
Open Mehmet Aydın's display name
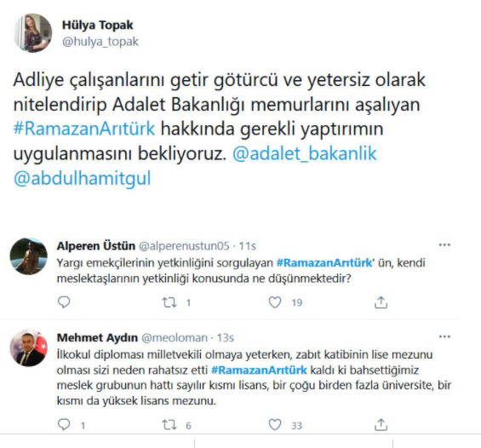pos(97,337)
